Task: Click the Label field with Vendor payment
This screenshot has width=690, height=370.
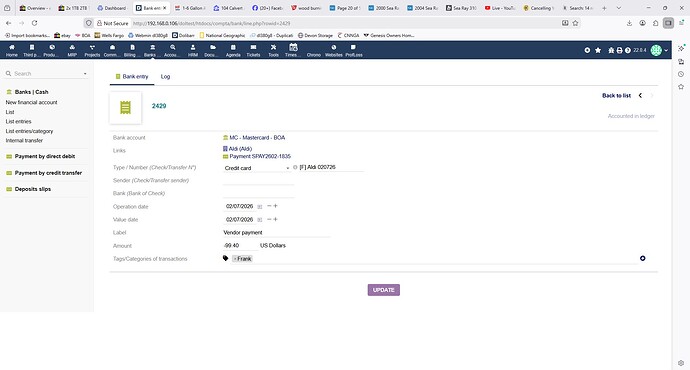Action: (x=276, y=232)
